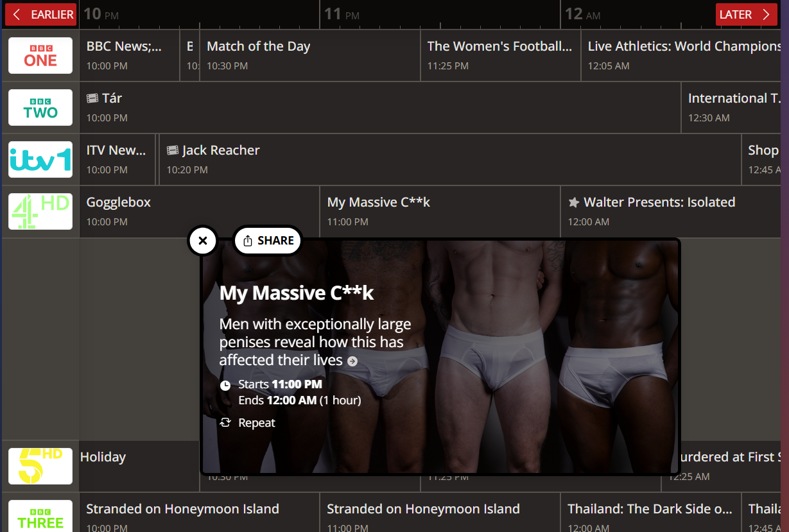Click the 12 AM timeline marker
The width and height of the screenshot is (789, 532).
[x=583, y=13]
